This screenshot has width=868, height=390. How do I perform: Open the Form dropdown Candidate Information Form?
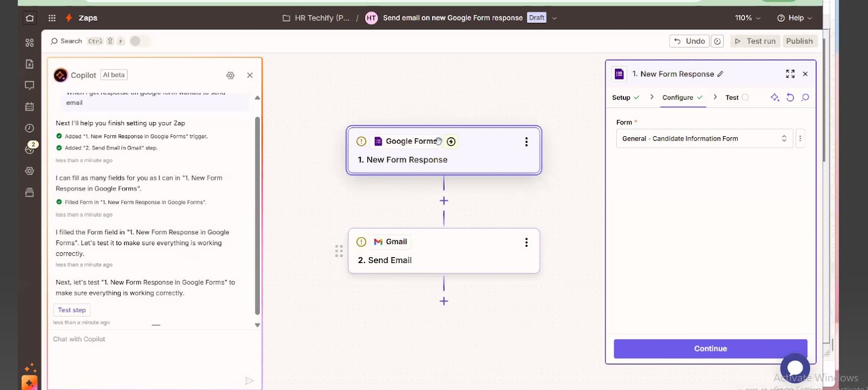pyautogui.click(x=705, y=138)
